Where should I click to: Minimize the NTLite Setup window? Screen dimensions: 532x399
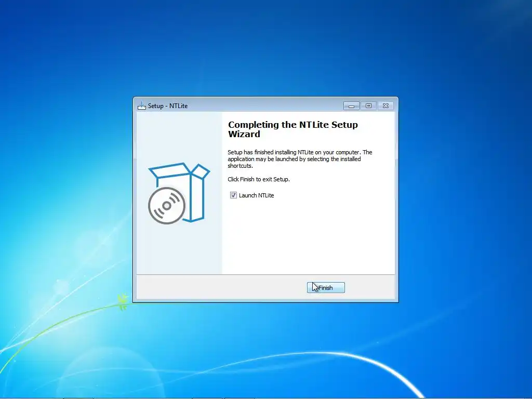click(351, 106)
